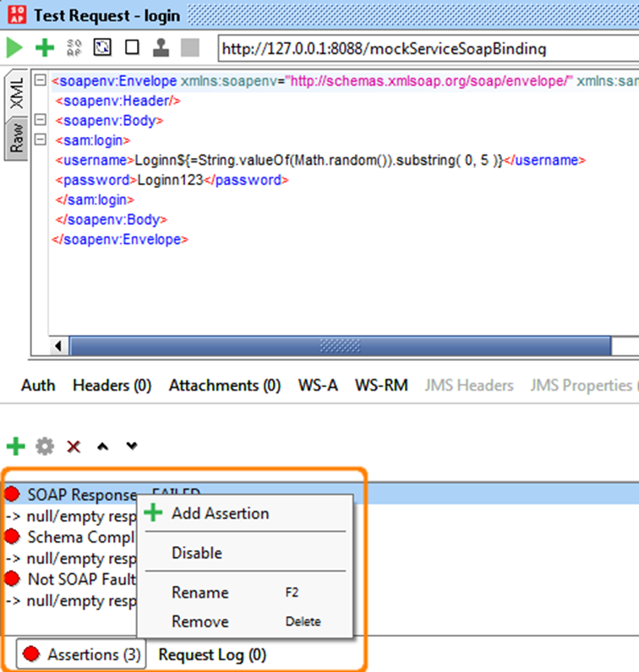
Task: Move assertion down with down arrow
Action: 132,445
